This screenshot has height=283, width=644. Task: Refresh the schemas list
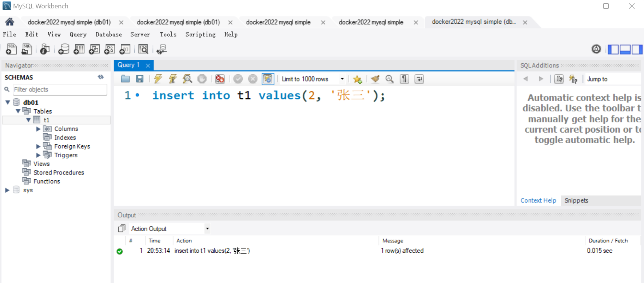[x=101, y=77]
